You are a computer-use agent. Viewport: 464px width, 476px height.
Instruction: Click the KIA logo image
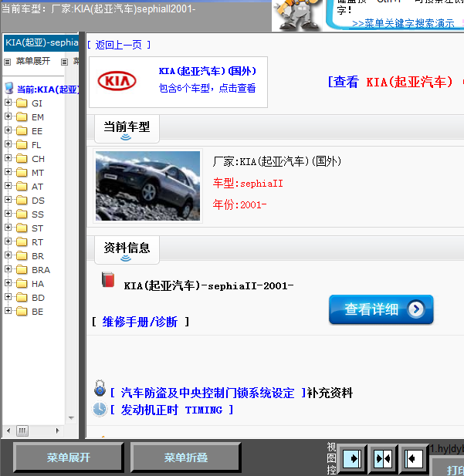coord(117,81)
